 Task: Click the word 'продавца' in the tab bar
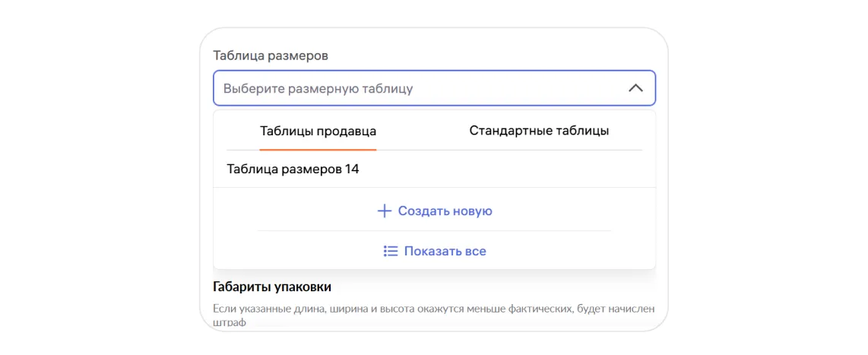tap(346, 131)
